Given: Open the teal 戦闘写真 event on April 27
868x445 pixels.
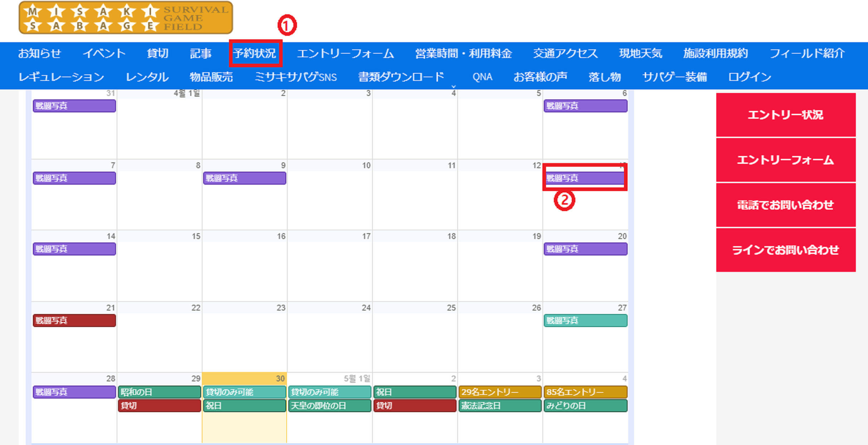Looking at the screenshot, I should click(585, 321).
